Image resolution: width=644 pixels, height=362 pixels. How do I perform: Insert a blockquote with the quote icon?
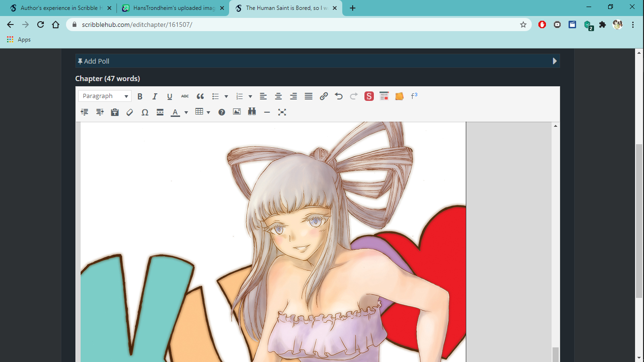coord(200,96)
